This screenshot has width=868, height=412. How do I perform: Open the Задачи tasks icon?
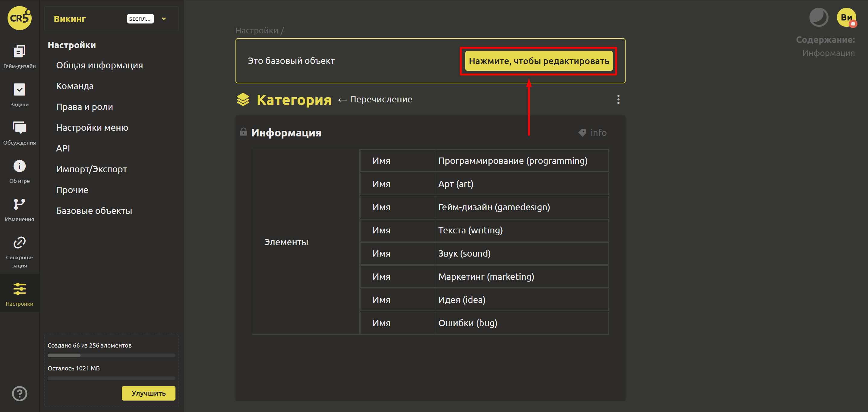click(20, 89)
